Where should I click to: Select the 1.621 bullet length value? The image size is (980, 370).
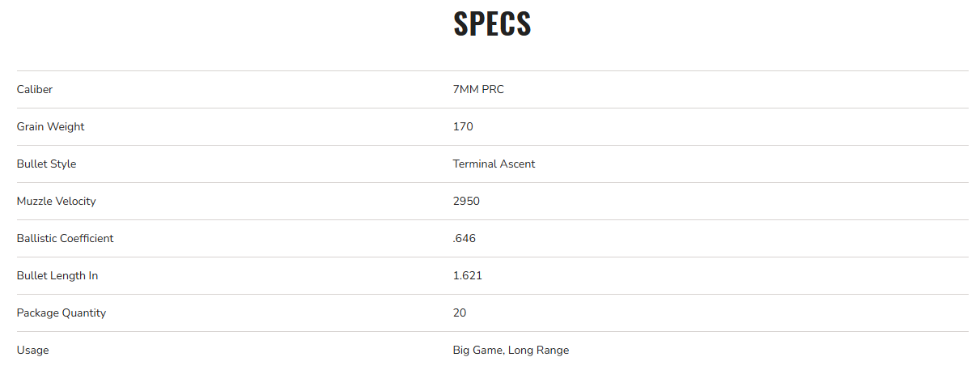coord(468,275)
